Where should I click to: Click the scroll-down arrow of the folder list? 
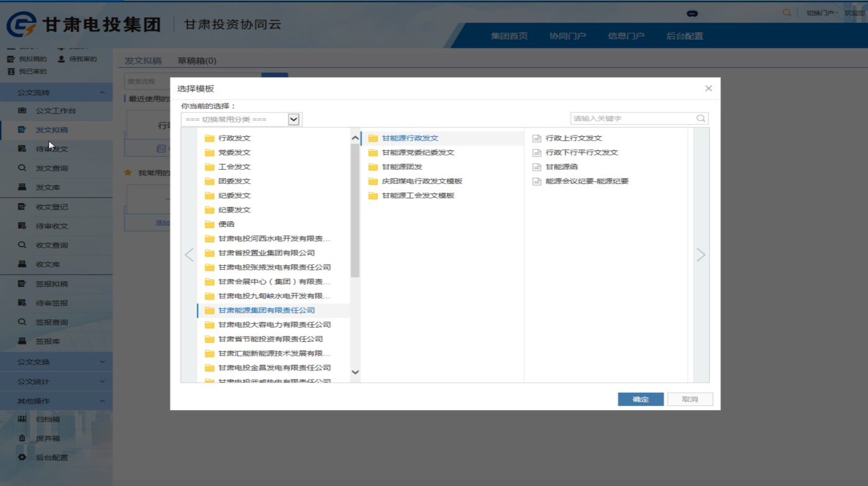point(355,372)
